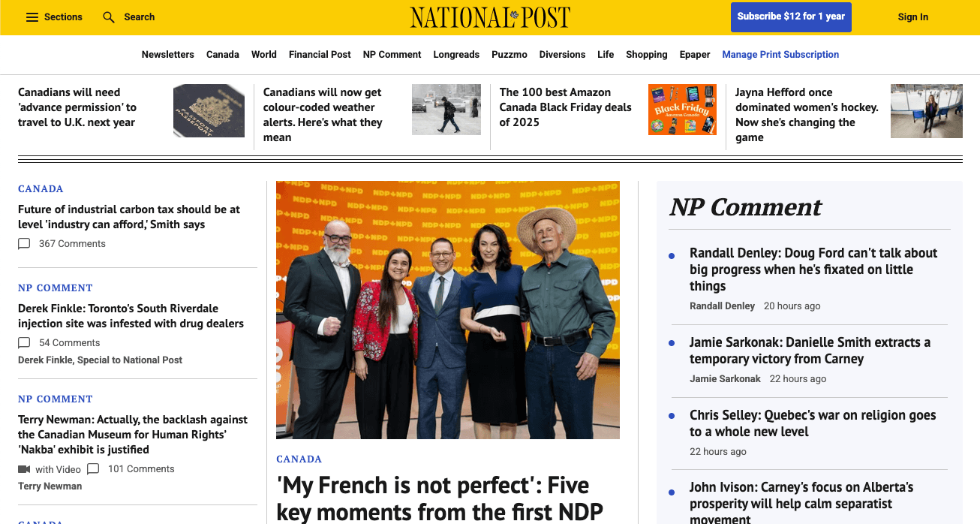Select Newsletters in the navigation bar
The width and height of the screenshot is (980, 524).
coord(167,55)
